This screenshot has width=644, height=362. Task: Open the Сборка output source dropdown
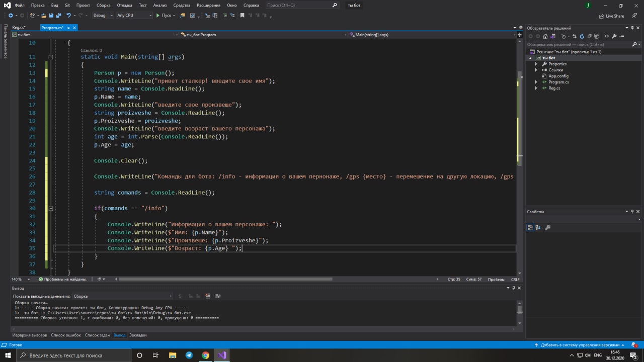tap(123, 296)
